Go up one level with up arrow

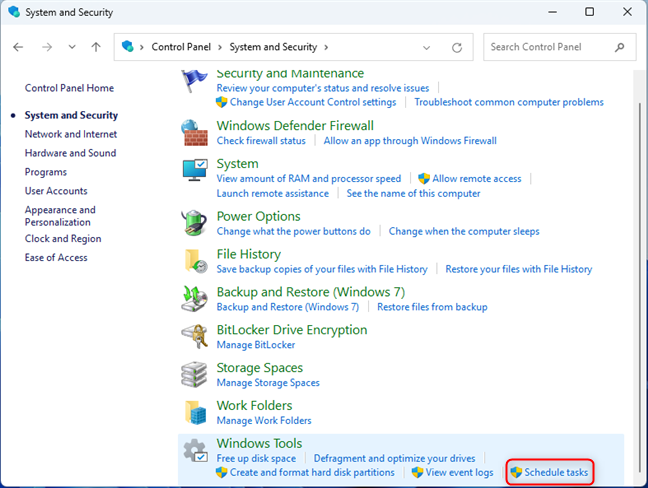point(96,47)
